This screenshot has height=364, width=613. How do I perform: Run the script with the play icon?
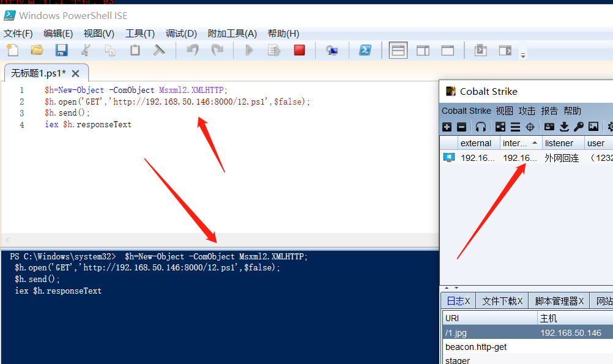coord(248,50)
